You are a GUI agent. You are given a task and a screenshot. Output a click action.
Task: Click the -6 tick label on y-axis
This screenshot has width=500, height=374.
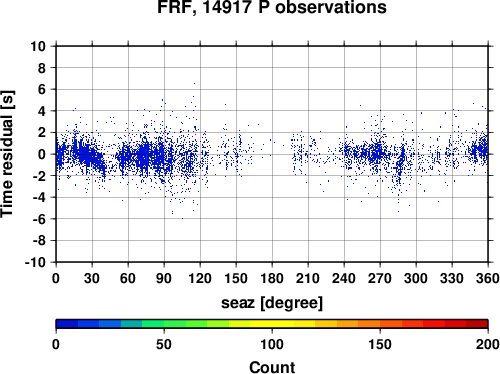(39, 219)
